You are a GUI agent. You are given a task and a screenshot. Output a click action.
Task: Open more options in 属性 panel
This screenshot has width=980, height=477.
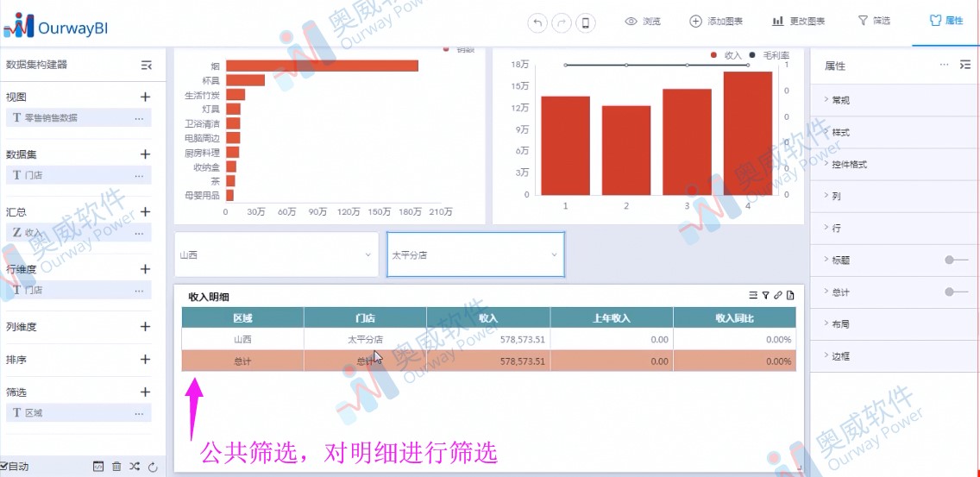click(x=944, y=65)
